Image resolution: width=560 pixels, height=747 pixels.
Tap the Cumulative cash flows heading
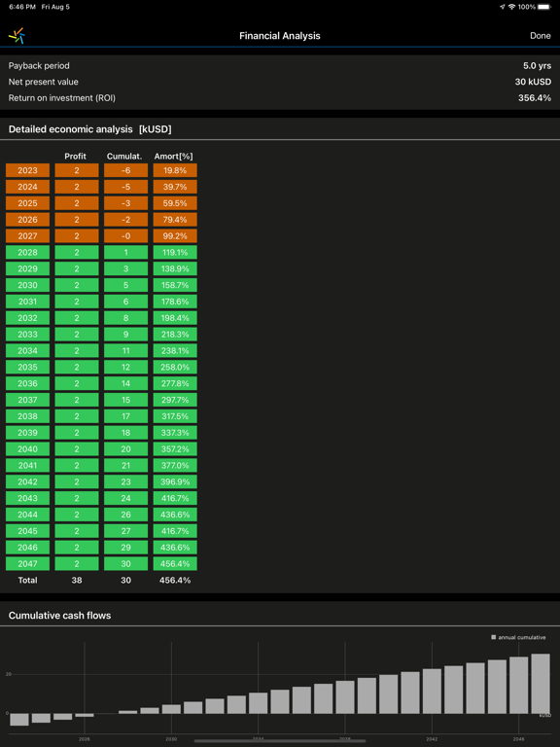tap(59, 615)
